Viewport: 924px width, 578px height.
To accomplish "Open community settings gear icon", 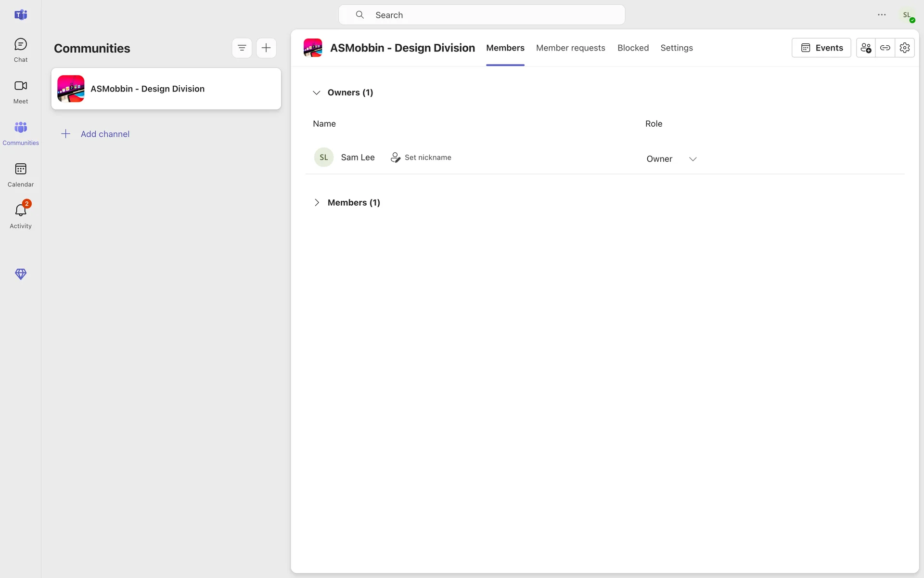I will point(905,48).
